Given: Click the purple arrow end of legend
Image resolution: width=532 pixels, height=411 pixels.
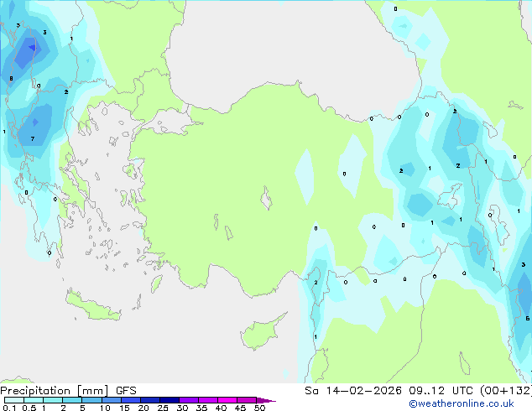Looking at the screenshot, I should click(x=266, y=400).
